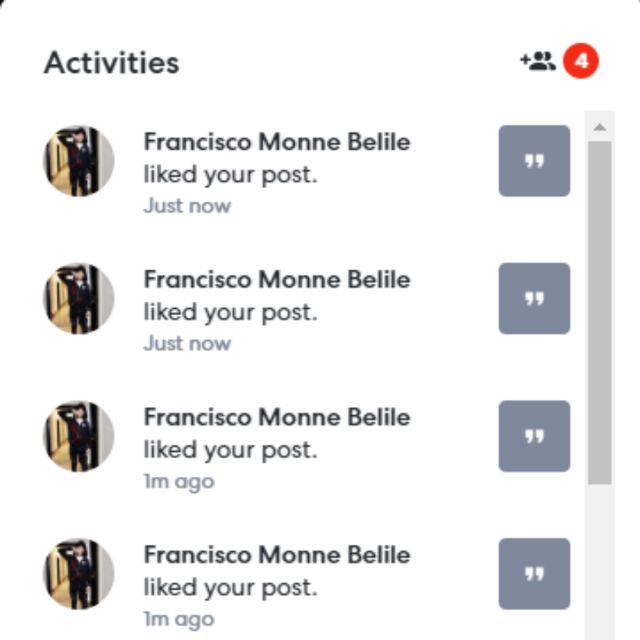Click quote icon of second activity
The height and width of the screenshot is (640, 640).
pyautogui.click(x=534, y=298)
